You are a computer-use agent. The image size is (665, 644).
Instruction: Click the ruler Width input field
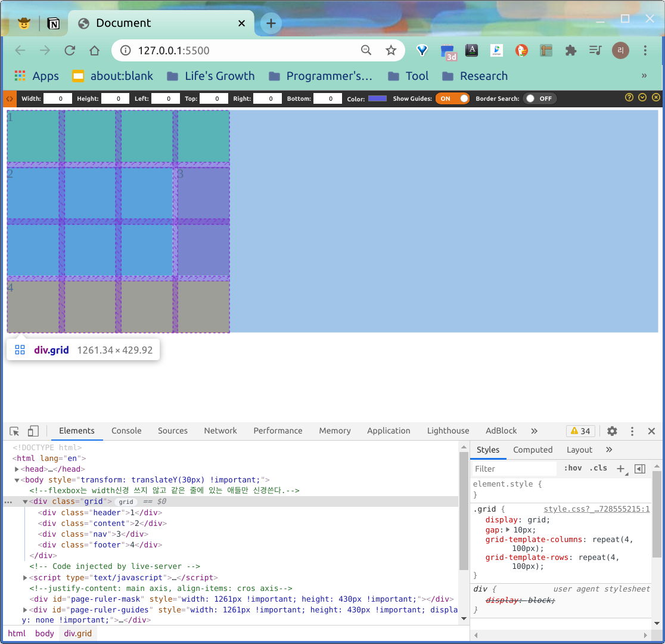pos(58,98)
